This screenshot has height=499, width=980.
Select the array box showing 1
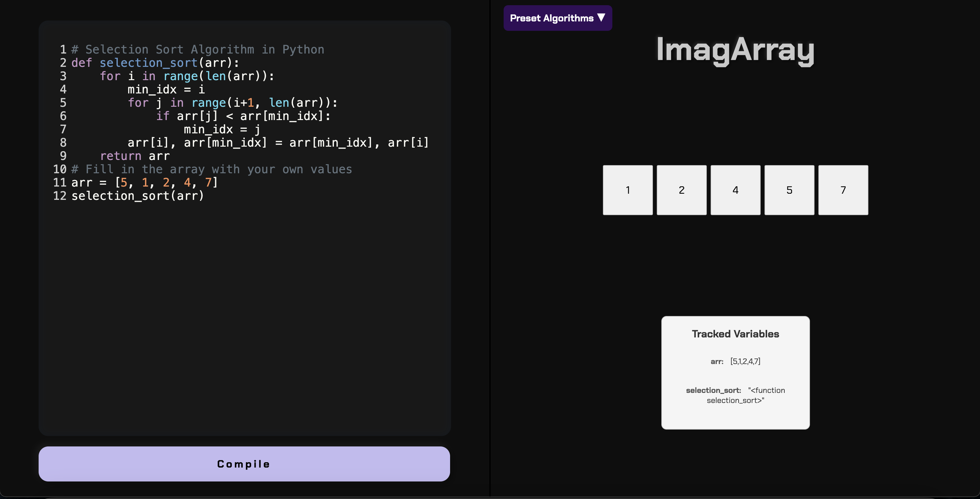627,190
